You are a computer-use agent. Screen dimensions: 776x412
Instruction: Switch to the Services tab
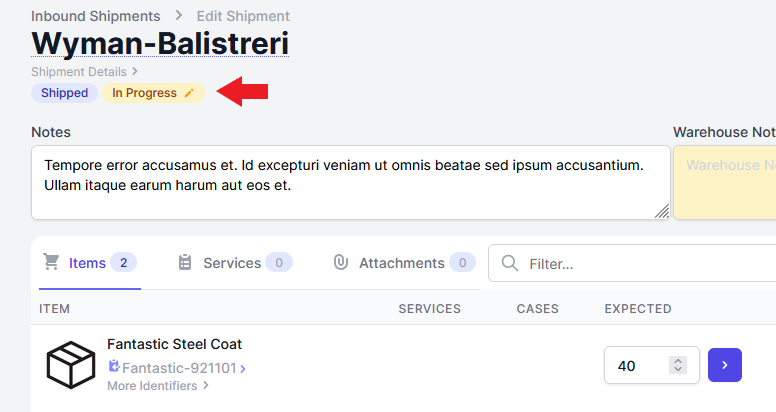point(235,263)
